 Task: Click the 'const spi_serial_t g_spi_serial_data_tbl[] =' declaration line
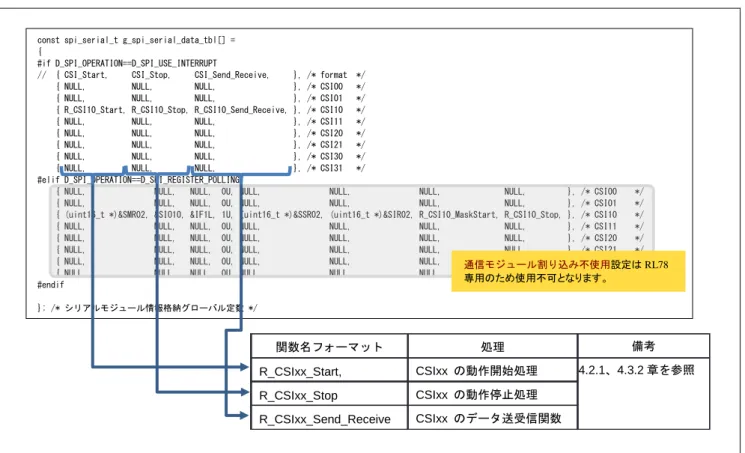point(136,40)
